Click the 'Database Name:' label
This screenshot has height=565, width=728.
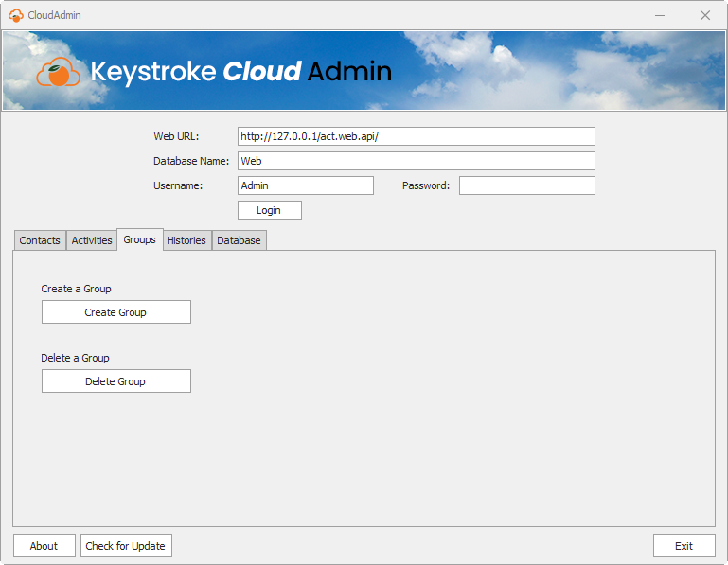tap(191, 161)
